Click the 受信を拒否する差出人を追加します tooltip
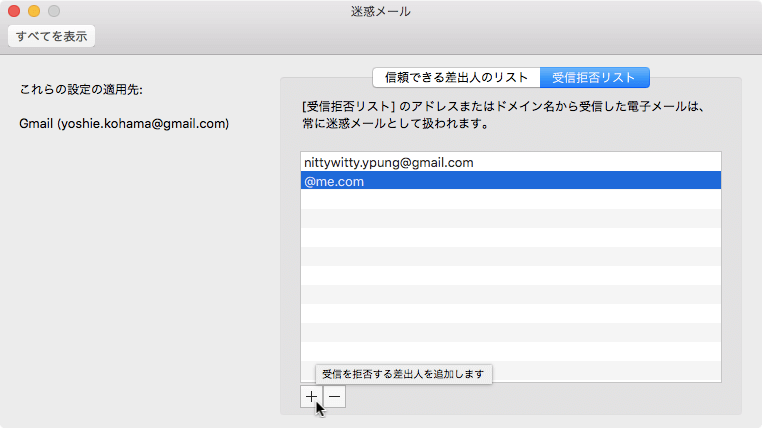Image resolution: width=762 pixels, height=428 pixels. (x=403, y=374)
